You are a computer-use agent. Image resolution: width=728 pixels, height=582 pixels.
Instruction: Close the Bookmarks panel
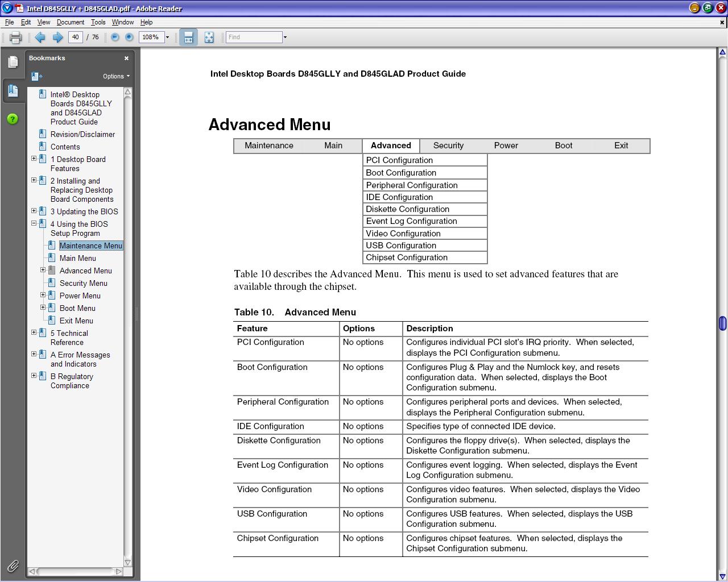126,58
